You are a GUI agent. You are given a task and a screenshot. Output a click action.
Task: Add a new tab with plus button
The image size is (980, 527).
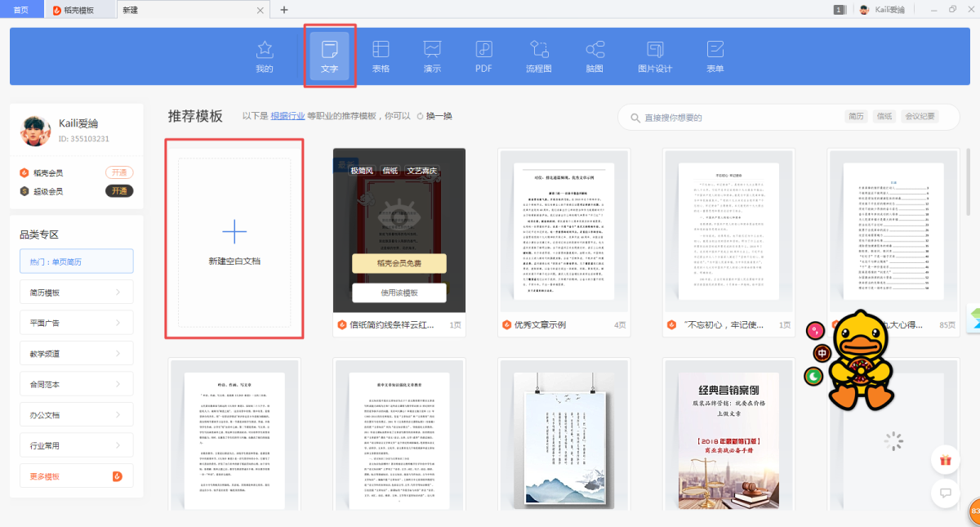284,10
